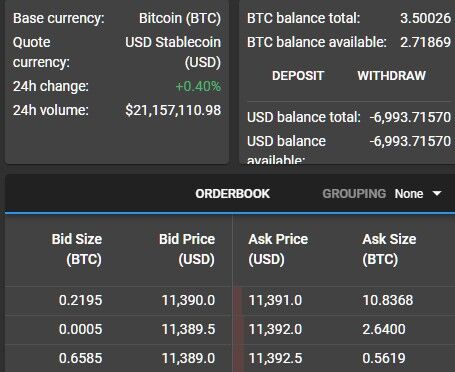Click the DEPOSIT button
The width and height of the screenshot is (455, 372).
coord(298,76)
